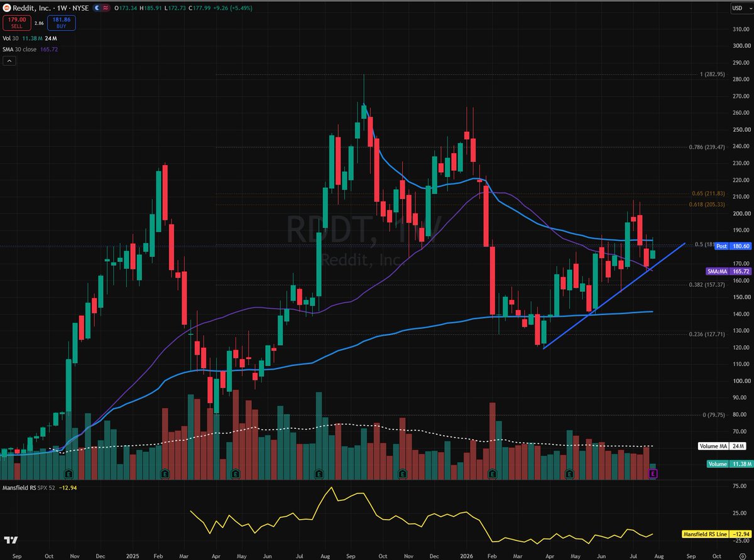This screenshot has height=560, width=754.
Task: Select the SMA 30 close legend
Action: [20, 48]
